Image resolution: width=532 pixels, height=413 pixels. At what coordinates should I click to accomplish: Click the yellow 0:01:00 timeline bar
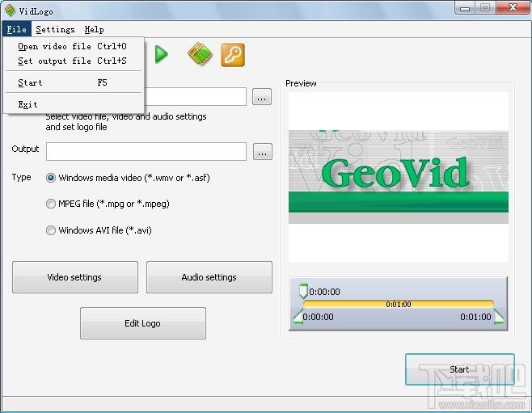pyautogui.click(x=399, y=304)
